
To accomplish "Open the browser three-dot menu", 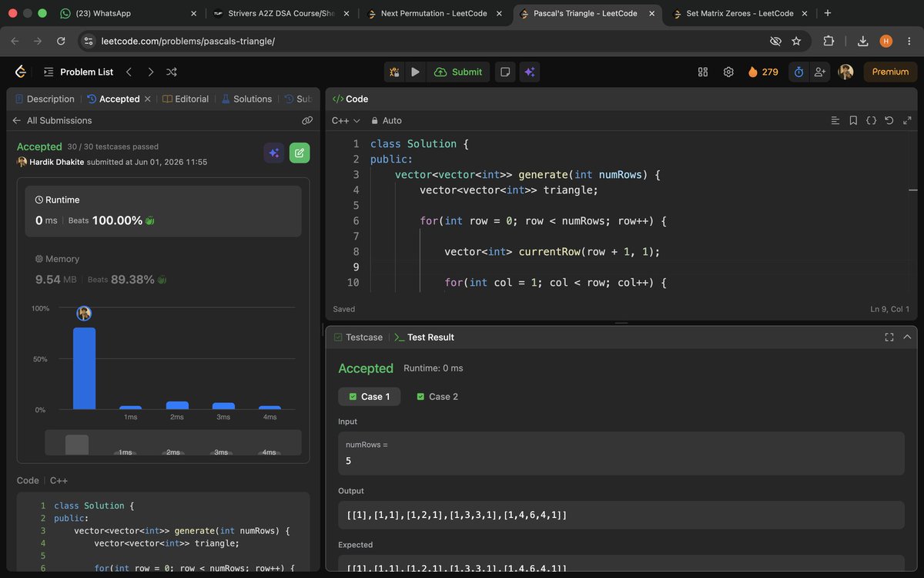I will click(x=909, y=41).
